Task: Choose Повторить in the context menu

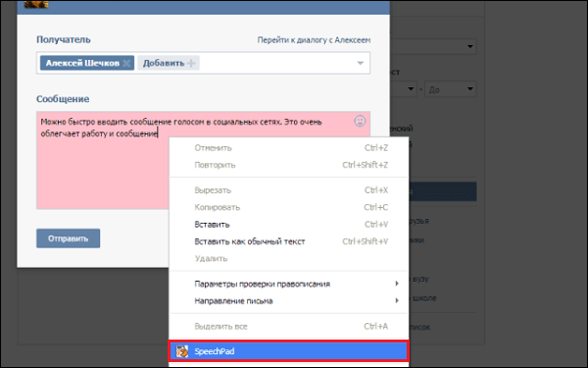Action: pos(288,165)
